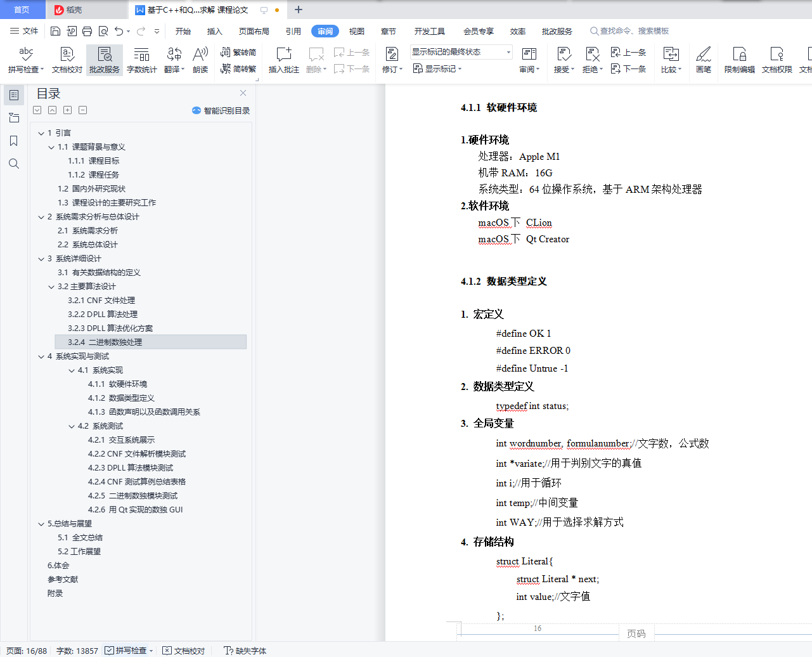Open the undo history dropdown arrow
This screenshot has width=812, height=657.
click(129, 31)
